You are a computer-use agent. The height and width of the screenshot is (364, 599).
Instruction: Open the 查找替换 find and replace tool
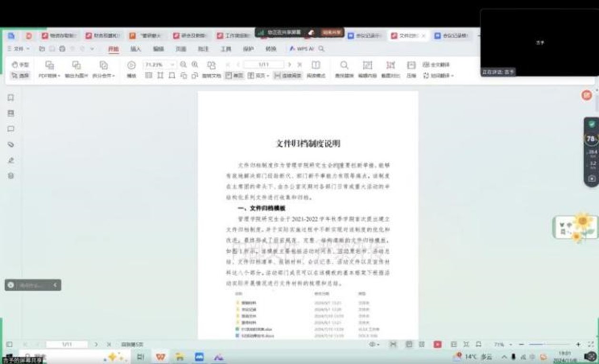(x=344, y=69)
